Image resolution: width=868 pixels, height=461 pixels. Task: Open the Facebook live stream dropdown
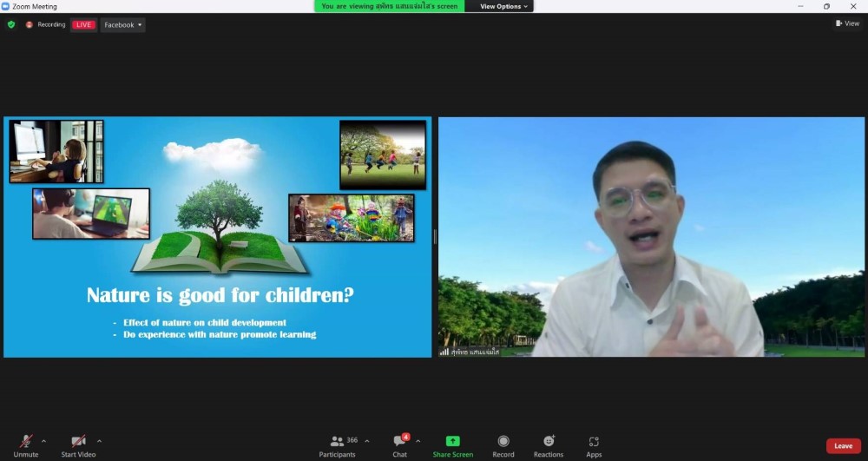(x=122, y=24)
